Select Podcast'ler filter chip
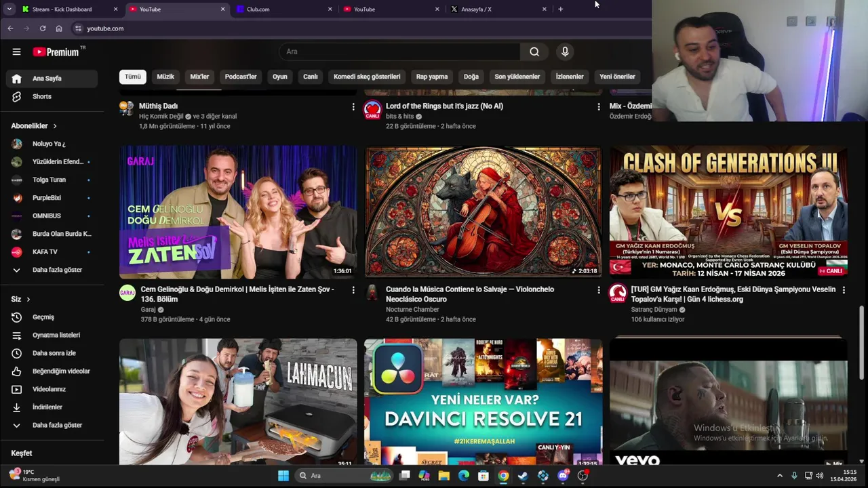The image size is (868, 488). [241, 77]
